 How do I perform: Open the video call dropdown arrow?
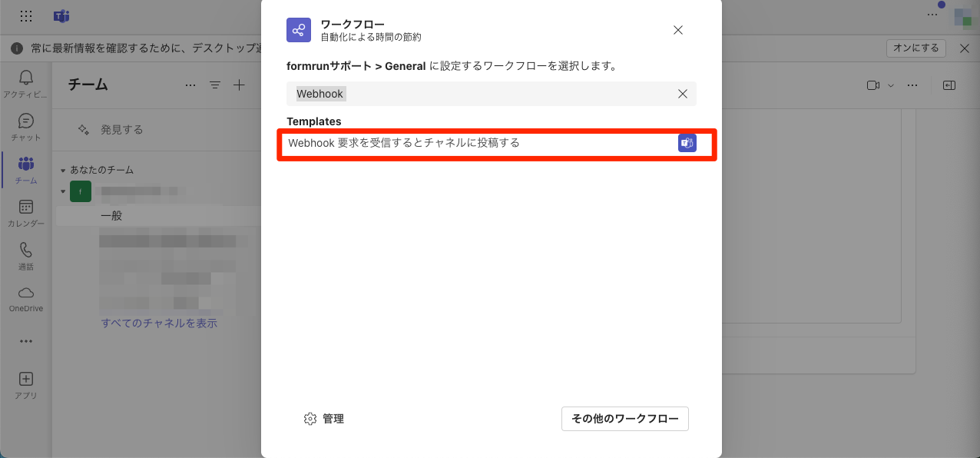point(891,85)
